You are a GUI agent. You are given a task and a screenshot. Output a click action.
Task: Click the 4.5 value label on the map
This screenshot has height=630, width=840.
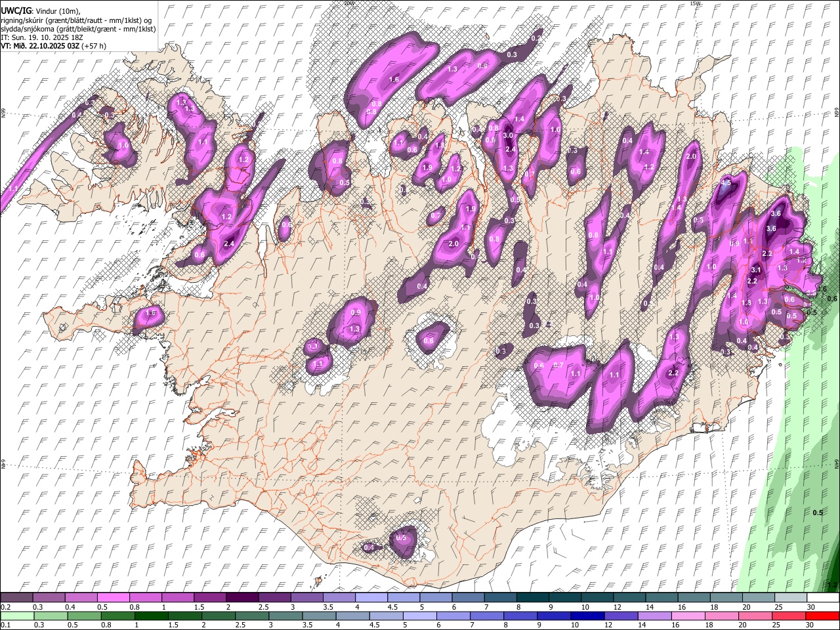726,183
